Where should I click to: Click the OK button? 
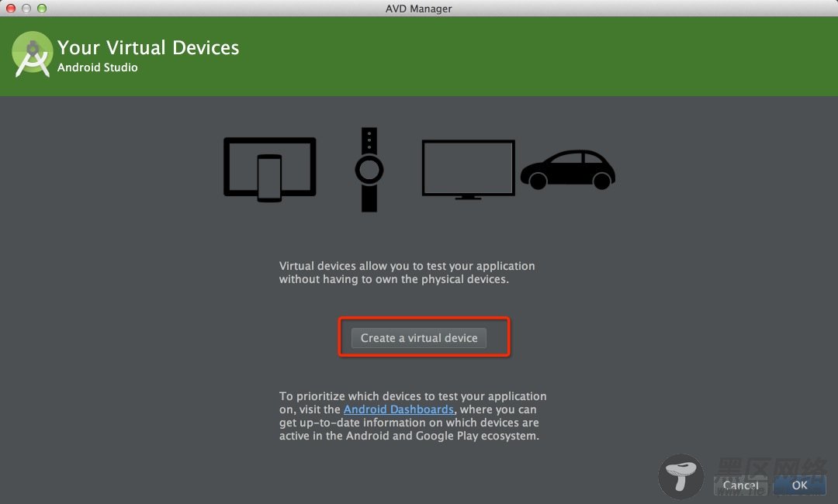pos(799,485)
